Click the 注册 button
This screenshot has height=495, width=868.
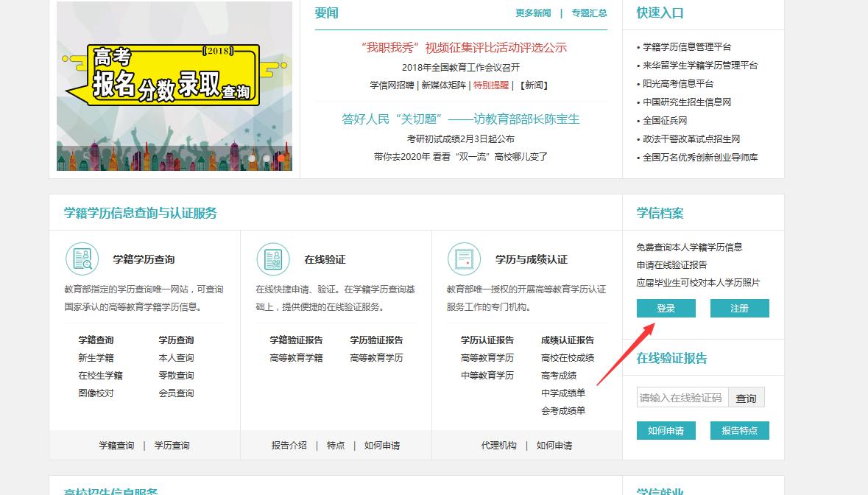[x=739, y=309]
